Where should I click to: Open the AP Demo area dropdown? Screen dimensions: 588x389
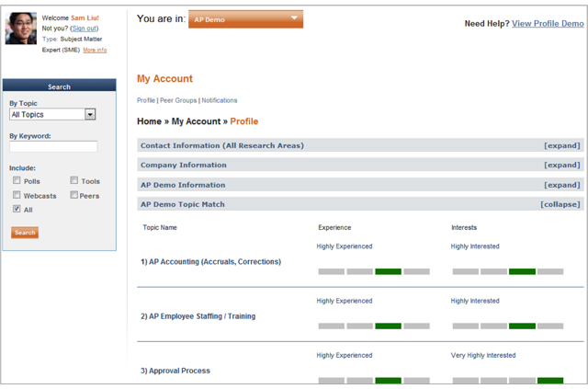245,19
